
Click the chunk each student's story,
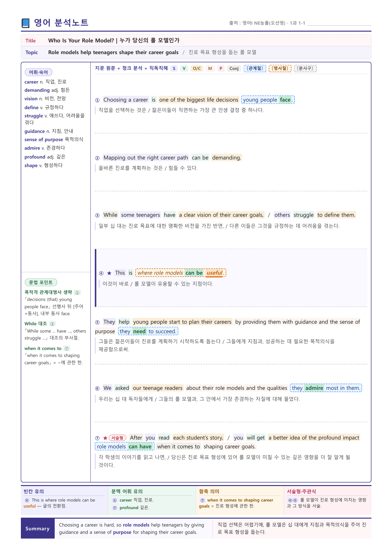(x=198, y=438)
